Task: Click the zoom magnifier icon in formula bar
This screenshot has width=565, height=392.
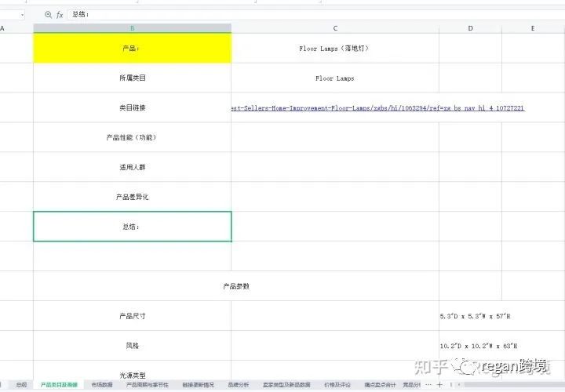Action: pos(48,15)
